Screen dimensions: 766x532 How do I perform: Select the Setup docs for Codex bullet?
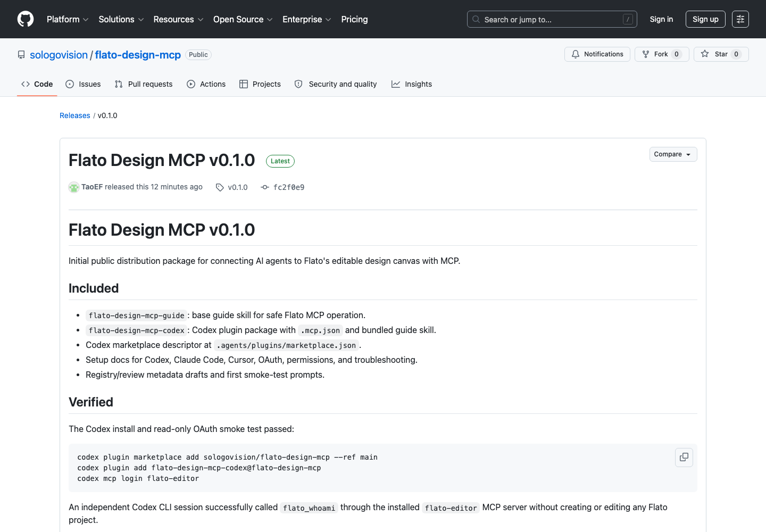252,360
